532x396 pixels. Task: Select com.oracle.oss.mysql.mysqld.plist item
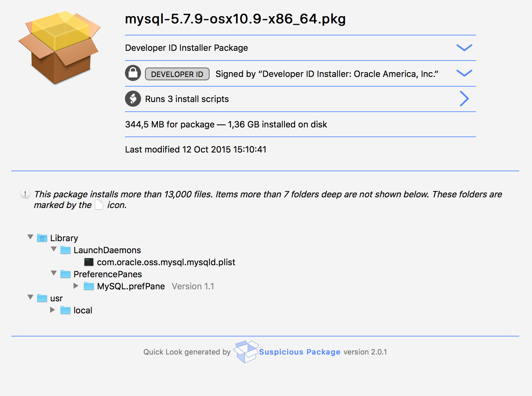(166, 262)
